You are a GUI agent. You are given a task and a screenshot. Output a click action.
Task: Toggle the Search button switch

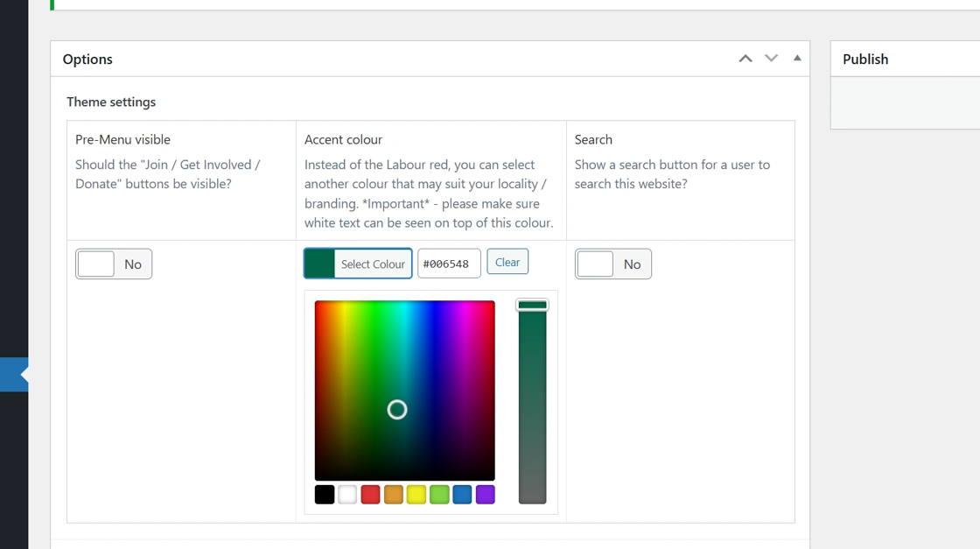pyautogui.click(x=613, y=264)
